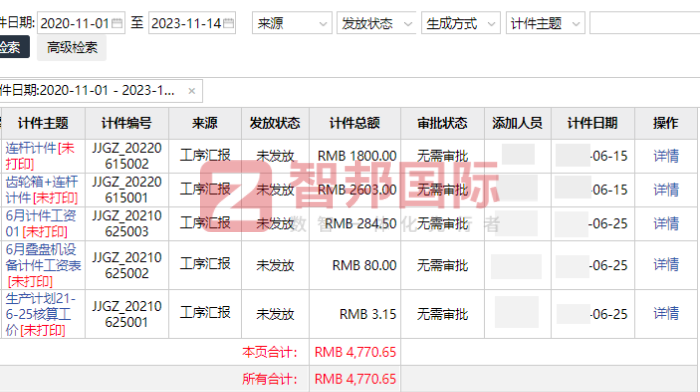View 详情 for RMB 3.15 row
700x392 pixels.
pos(666,313)
